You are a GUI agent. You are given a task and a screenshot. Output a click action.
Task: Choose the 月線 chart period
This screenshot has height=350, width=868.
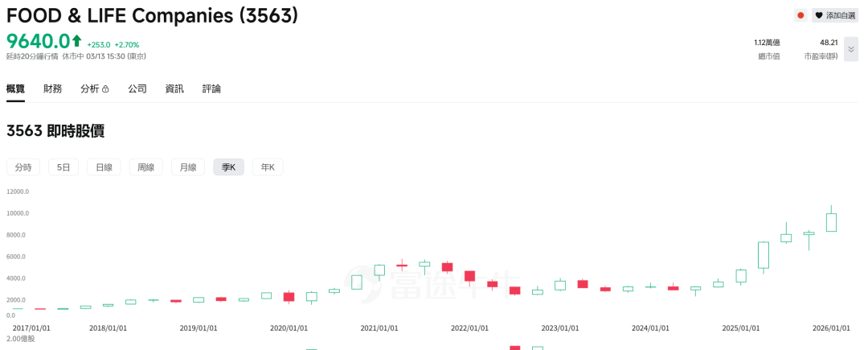tap(188, 167)
